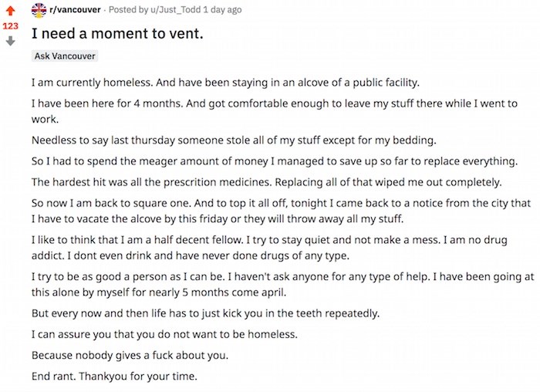Click the r/vancouver subreddit avatar icon
The height and width of the screenshot is (392, 540).
(39, 10)
